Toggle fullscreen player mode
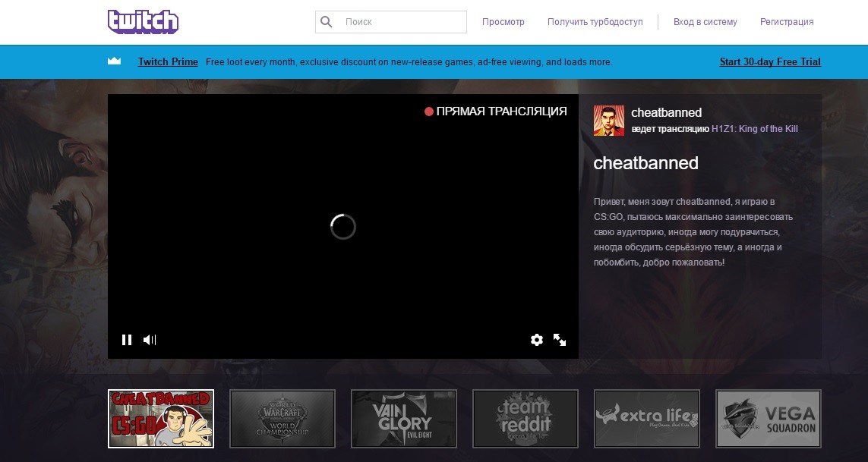Image resolution: width=868 pixels, height=462 pixels. [x=560, y=340]
